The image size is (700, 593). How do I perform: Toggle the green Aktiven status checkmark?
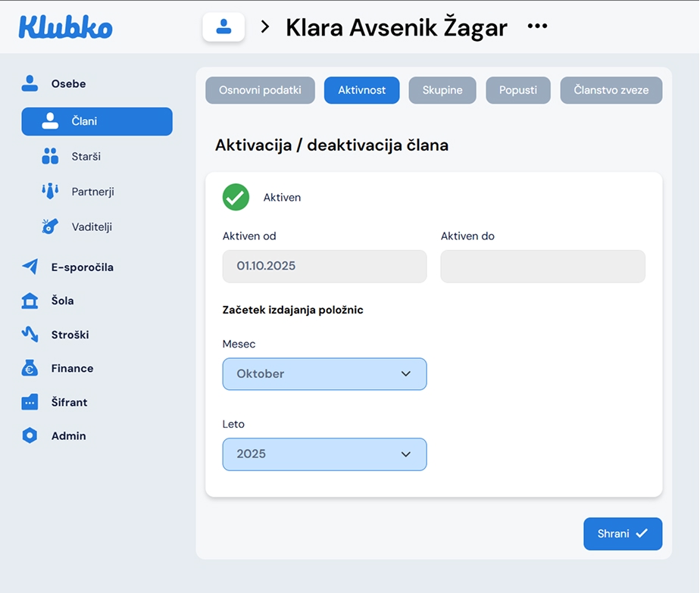[x=236, y=197]
